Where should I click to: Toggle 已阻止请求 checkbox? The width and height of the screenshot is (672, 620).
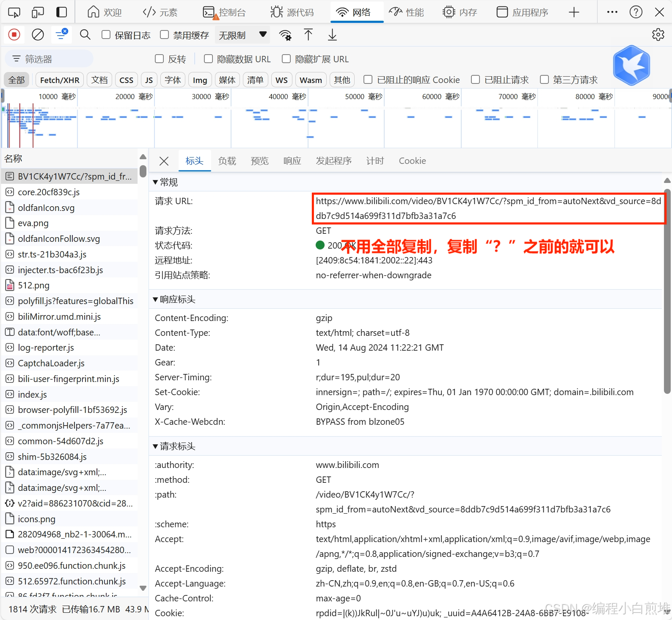pos(476,80)
